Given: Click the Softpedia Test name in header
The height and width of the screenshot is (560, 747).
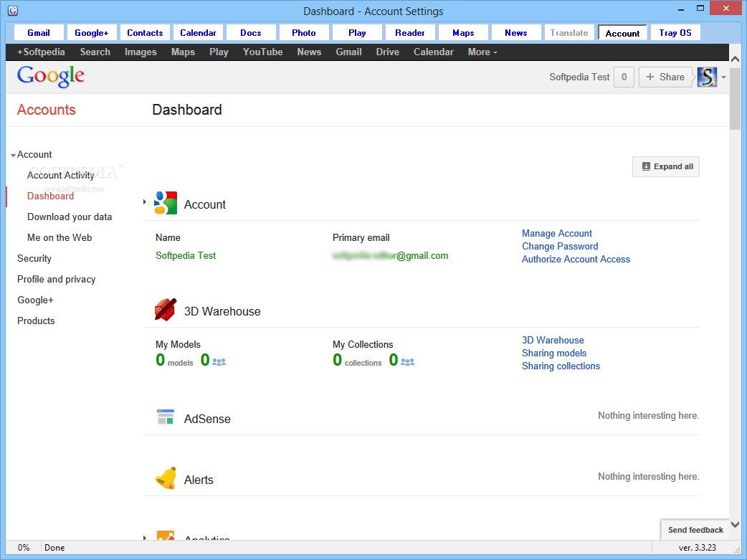Looking at the screenshot, I should tap(579, 77).
